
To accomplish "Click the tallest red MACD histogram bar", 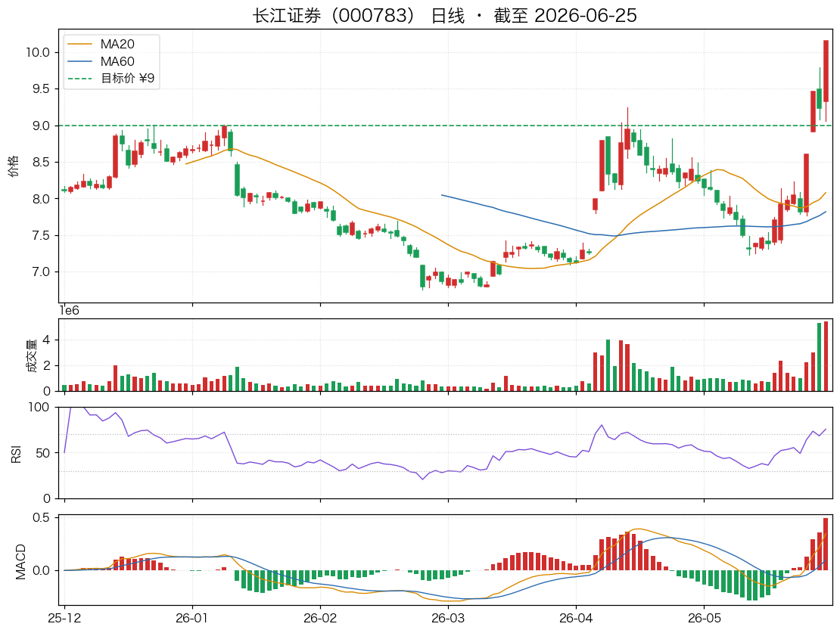I will coord(826,544).
